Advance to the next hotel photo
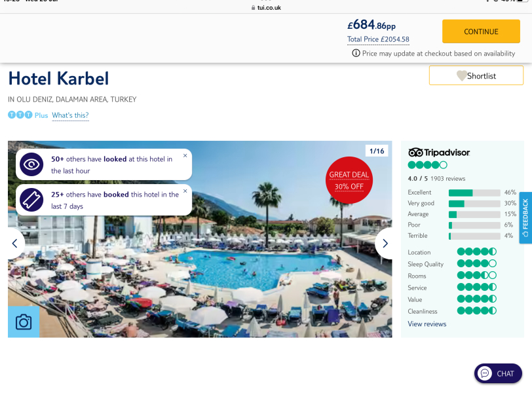This screenshot has height=393, width=532. (385, 243)
